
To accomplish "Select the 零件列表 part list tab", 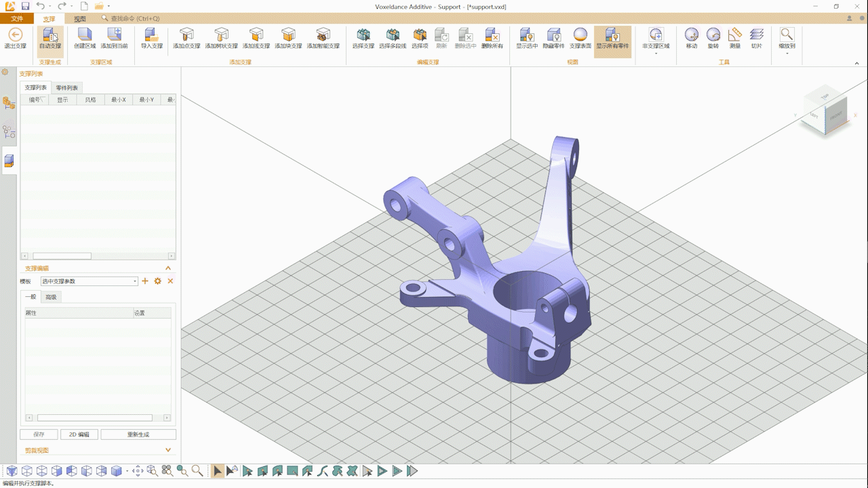I will coord(66,87).
